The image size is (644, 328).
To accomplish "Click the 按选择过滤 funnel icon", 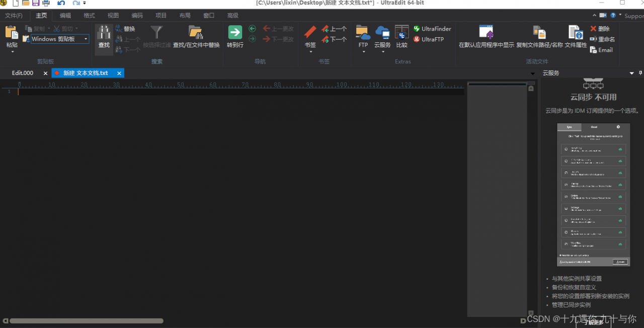I will click(x=157, y=33).
